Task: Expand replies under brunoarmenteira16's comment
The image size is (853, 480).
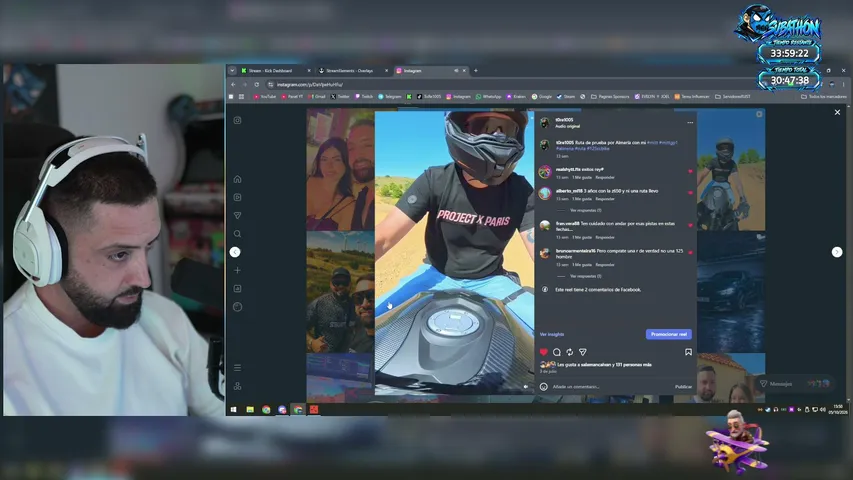Action: coord(585,276)
